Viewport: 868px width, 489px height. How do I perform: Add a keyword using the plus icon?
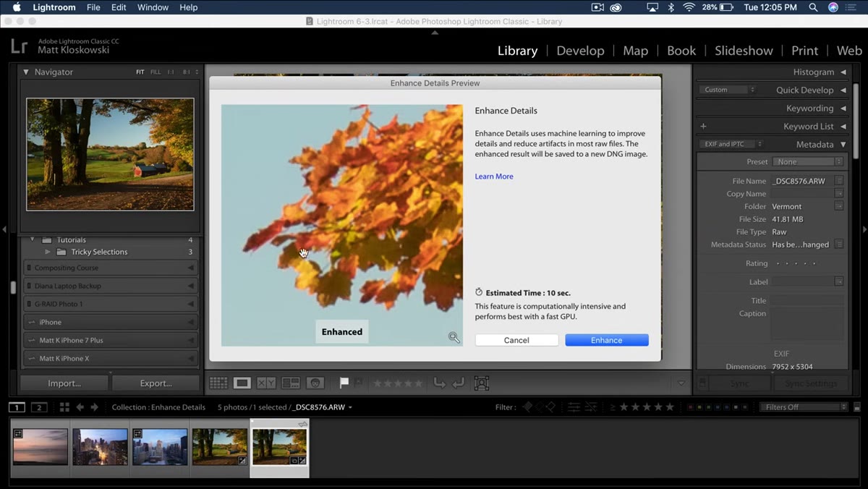click(x=703, y=126)
